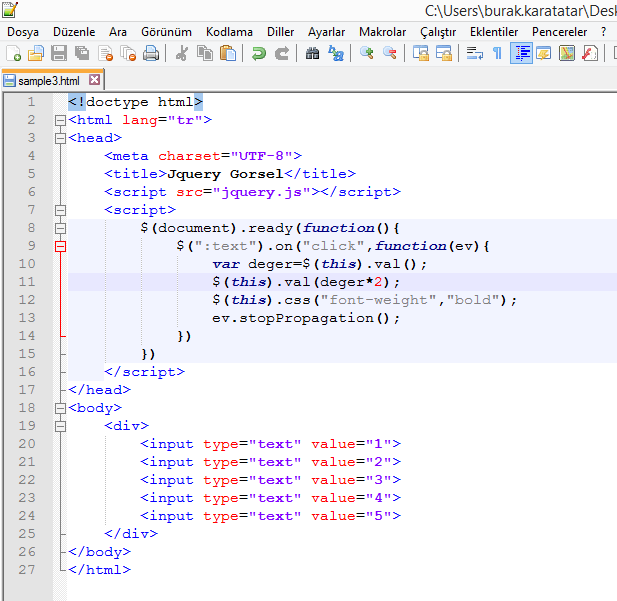The height and width of the screenshot is (601, 617).
Task: Click the Document Map toolbar icon
Action: click(x=567, y=53)
